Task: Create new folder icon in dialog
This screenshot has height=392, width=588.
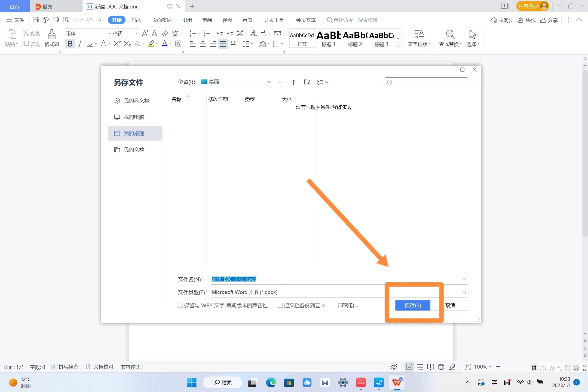Action: [307, 82]
